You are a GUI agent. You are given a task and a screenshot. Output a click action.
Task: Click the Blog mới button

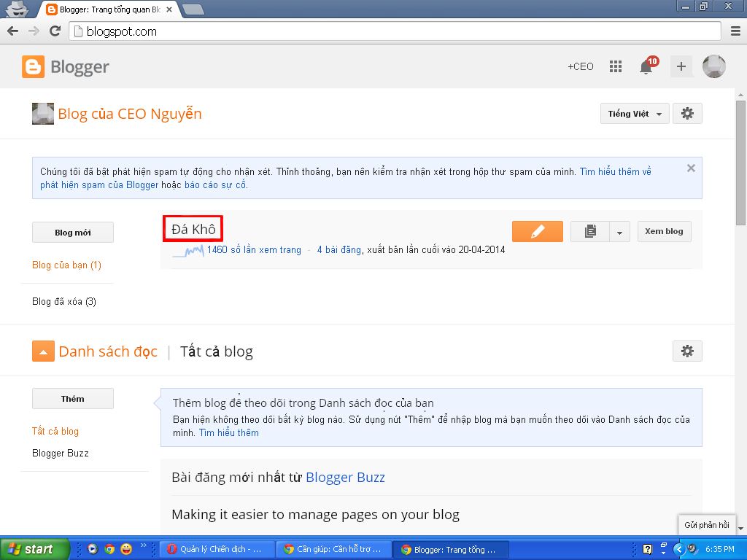click(x=73, y=233)
